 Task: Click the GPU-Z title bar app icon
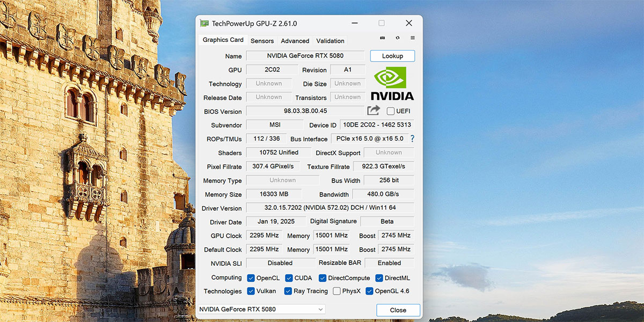click(x=204, y=23)
